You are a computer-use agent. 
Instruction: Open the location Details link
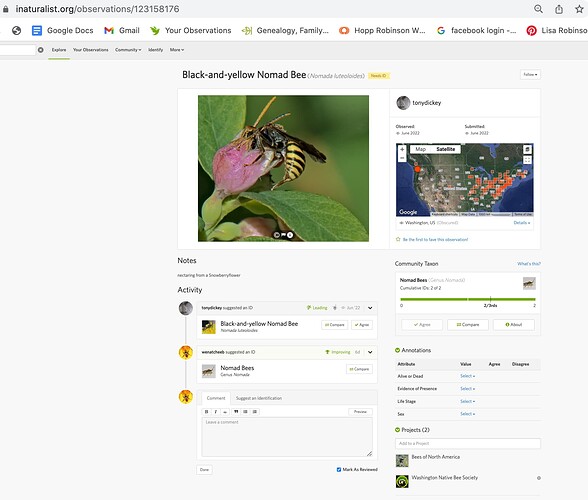[522, 223]
